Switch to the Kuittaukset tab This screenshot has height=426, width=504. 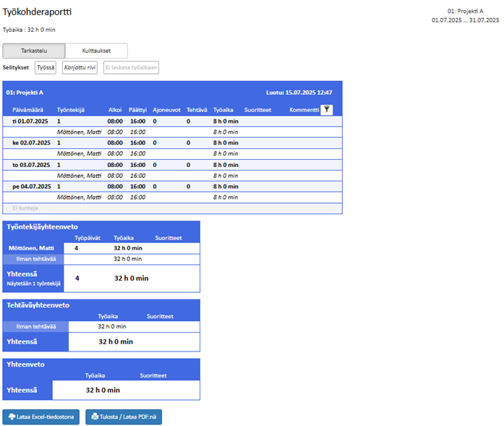96,51
